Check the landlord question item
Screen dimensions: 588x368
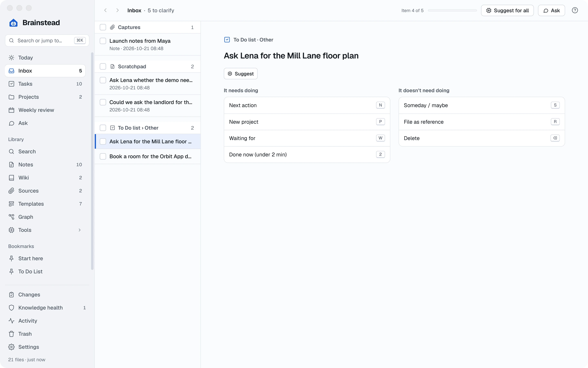tap(103, 102)
